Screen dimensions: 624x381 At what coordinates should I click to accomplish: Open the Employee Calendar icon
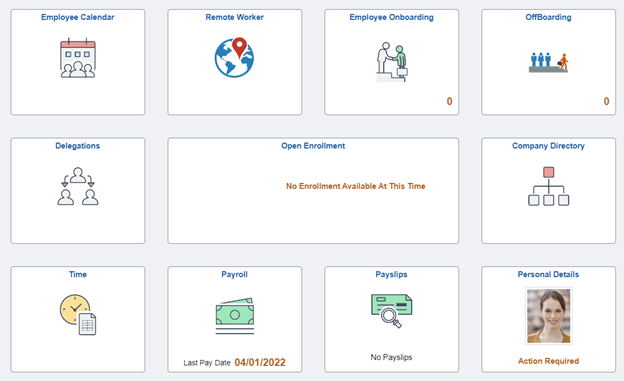(x=78, y=58)
